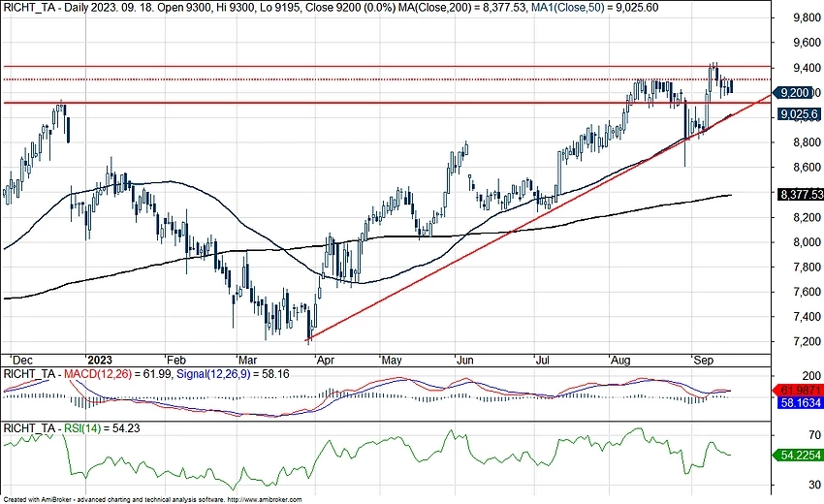The width and height of the screenshot is (824, 504).
Task: Click the Aug label on time axis
Action: [620, 360]
